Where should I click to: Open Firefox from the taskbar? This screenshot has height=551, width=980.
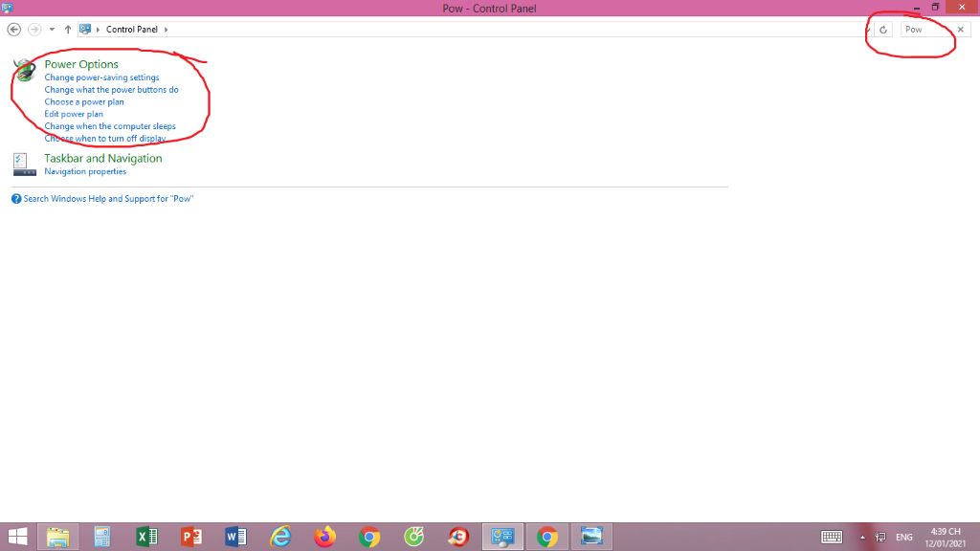tap(325, 537)
